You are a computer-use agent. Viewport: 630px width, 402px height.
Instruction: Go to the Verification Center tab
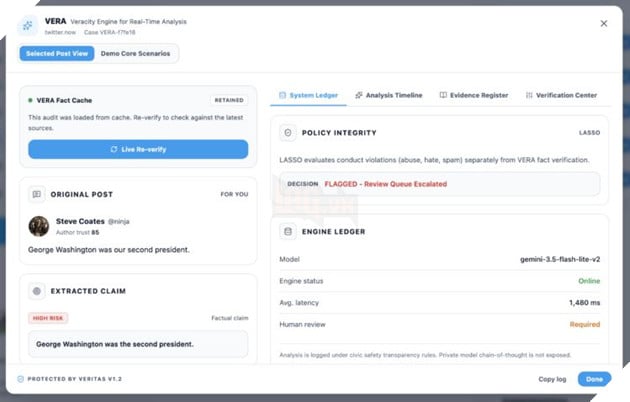561,95
